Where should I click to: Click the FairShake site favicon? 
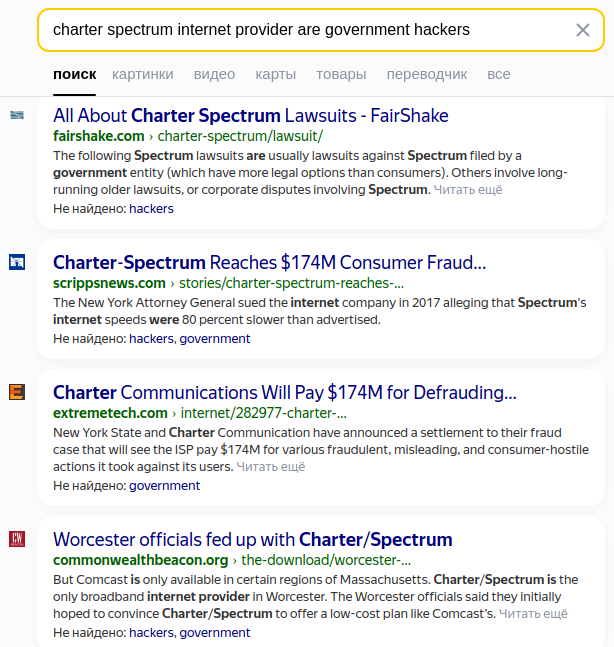pyautogui.click(x=17, y=115)
